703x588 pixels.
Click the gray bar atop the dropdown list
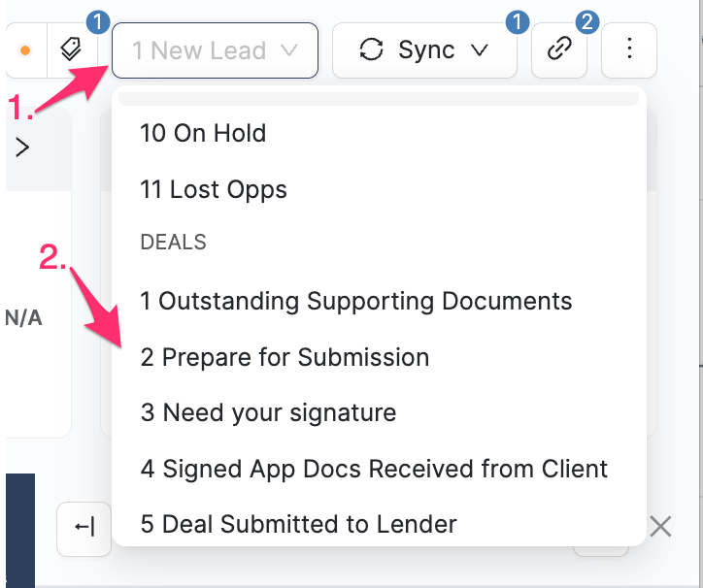pos(378,99)
